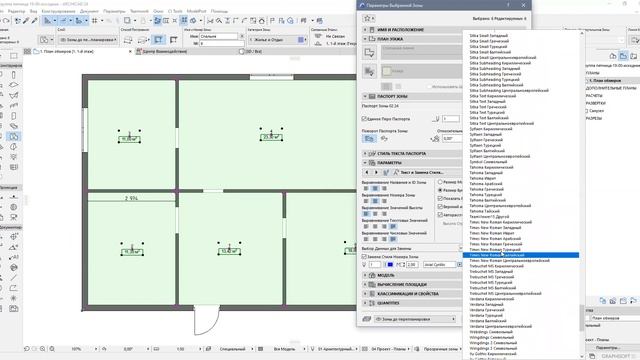Click the suspend groups icon in toolbar
The height and width of the screenshot is (360, 640).
pos(184,20)
